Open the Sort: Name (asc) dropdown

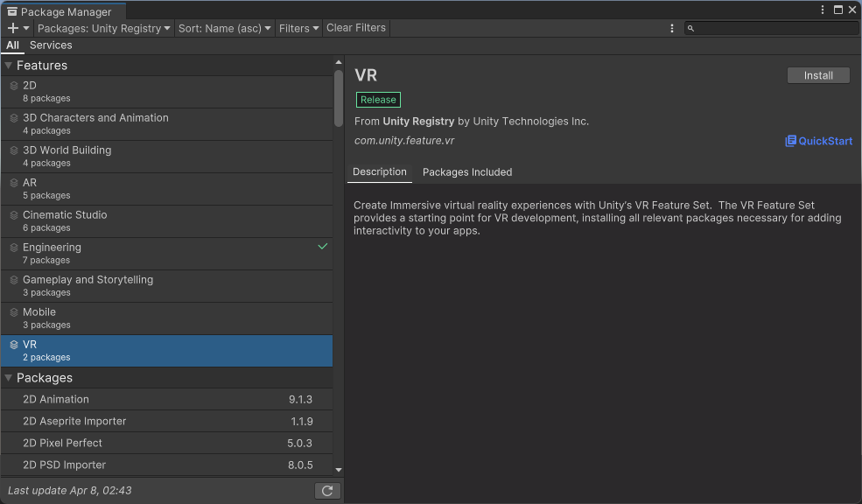tap(224, 28)
